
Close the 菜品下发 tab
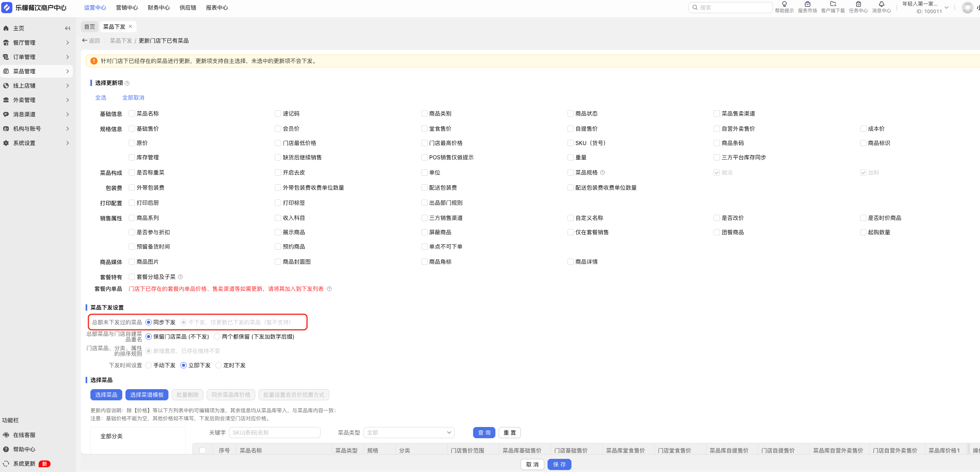click(x=130, y=27)
